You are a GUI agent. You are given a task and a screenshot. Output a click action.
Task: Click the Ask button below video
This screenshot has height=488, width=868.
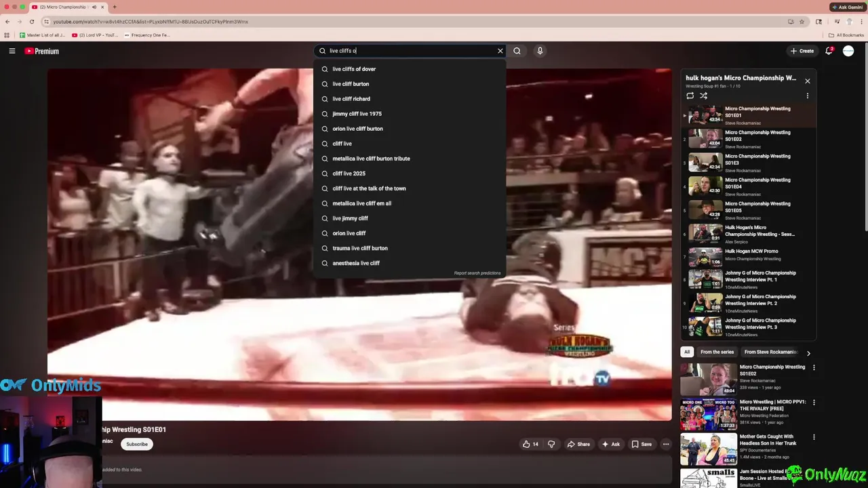point(610,444)
